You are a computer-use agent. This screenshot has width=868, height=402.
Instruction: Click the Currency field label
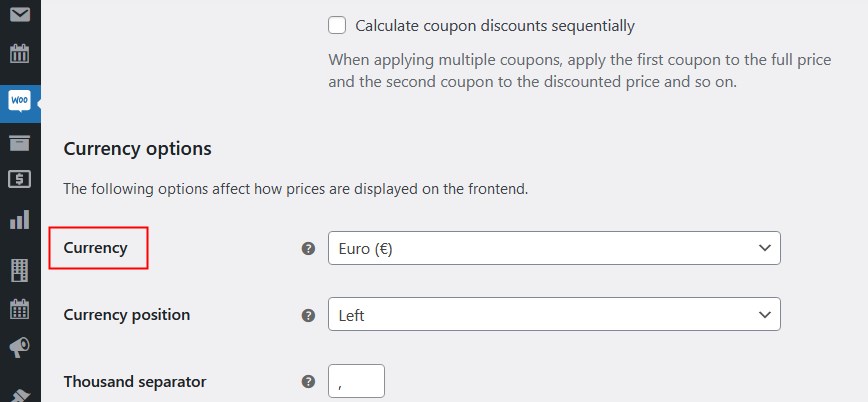point(95,248)
